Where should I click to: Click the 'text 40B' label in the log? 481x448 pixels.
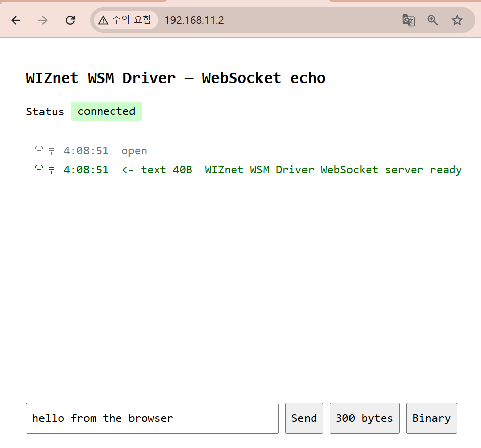click(166, 170)
